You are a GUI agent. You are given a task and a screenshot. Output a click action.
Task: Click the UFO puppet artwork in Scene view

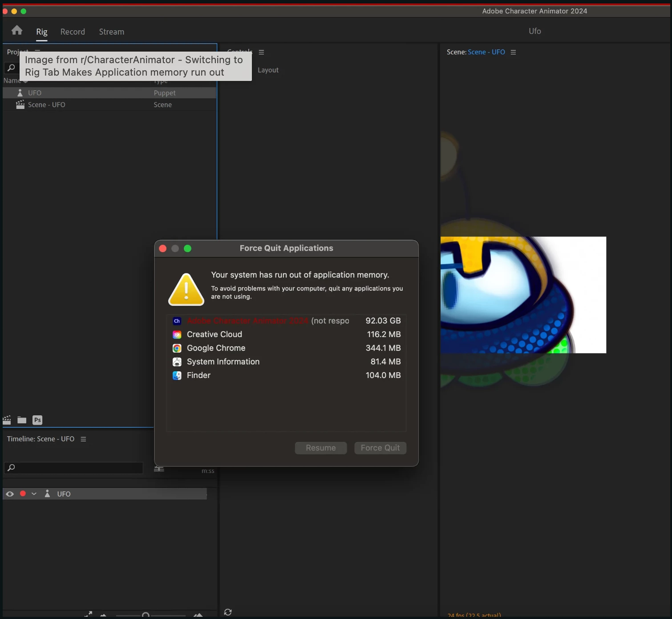[x=506, y=295]
